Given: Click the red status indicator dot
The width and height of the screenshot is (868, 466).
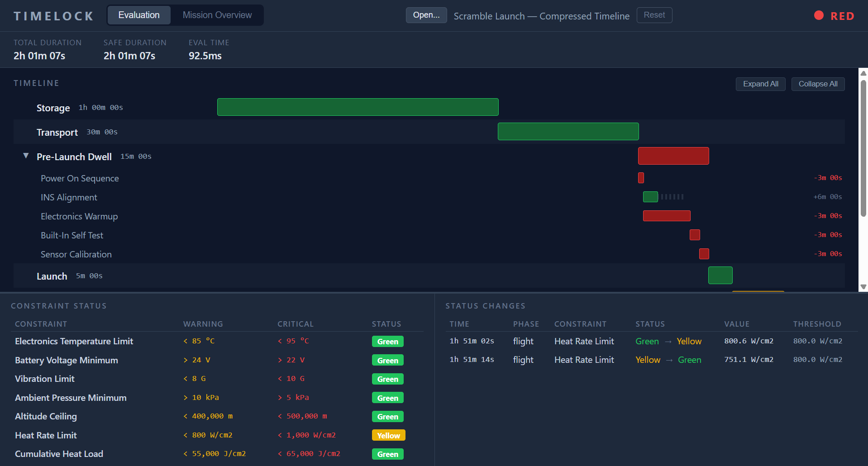Looking at the screenshot, I should pyautogui.click(x=819, y=15).
